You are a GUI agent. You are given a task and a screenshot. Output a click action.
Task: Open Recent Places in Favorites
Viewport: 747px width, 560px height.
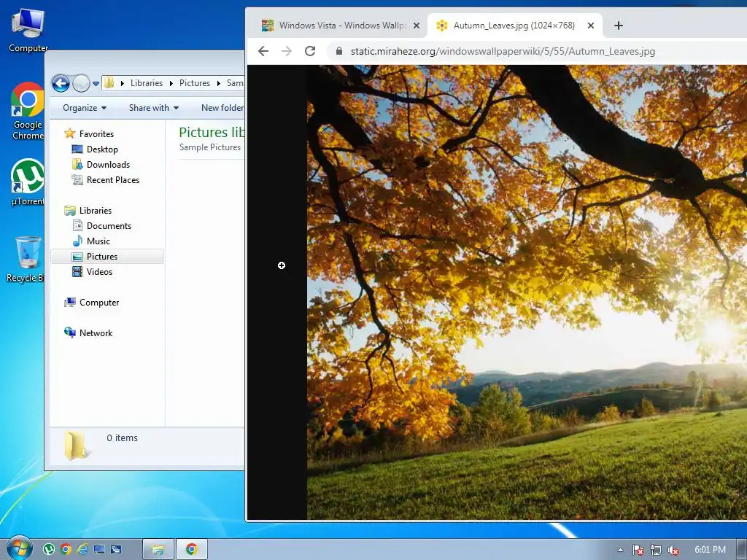coord(113,180)
